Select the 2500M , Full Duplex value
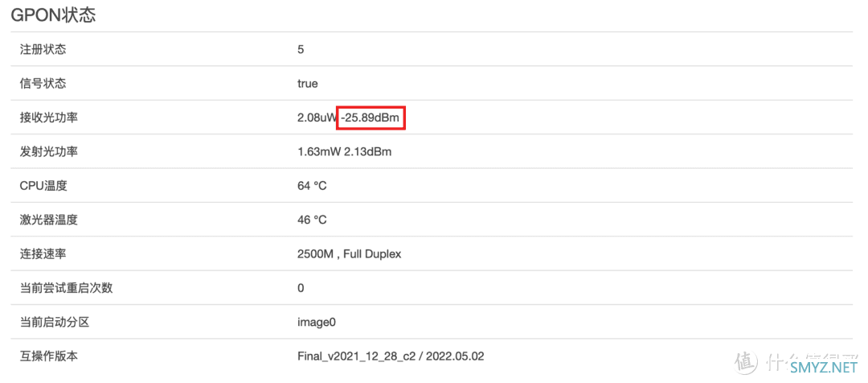Image resolution: width=868 pixels, height=383 pixels. coord(349,254)
